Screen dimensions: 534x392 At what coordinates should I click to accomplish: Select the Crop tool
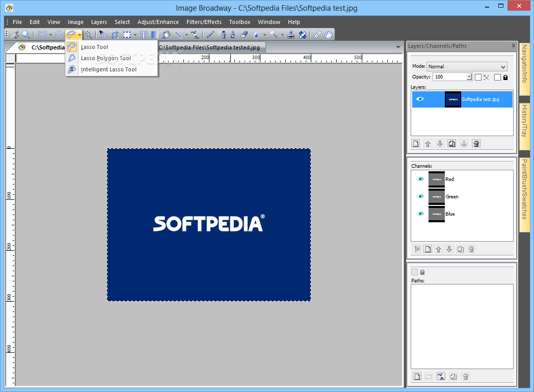pos(115,34)
